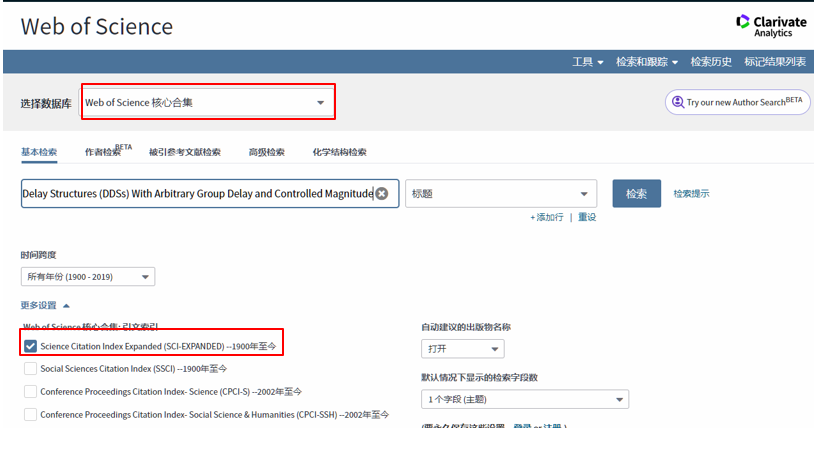Open the 工具 menu
The width and height of the screenshot is (814, 472).
point(587,62)
